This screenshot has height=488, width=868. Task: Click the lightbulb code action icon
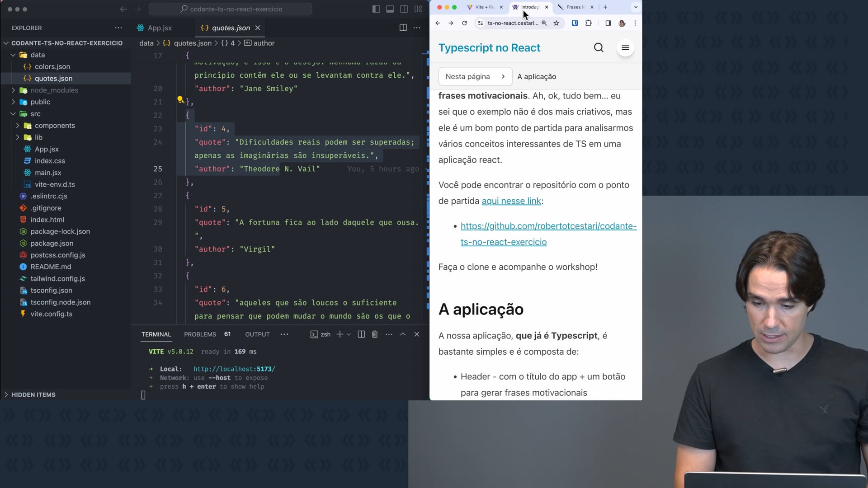(180, 99)
